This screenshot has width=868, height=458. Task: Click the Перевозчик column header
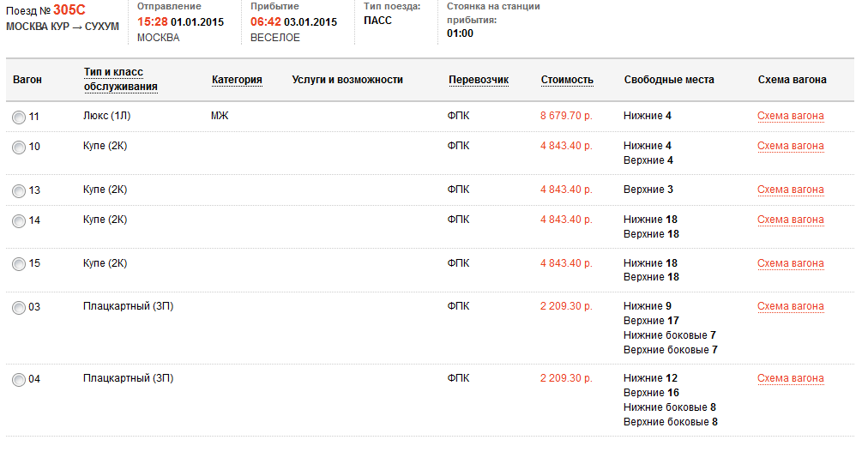coord(479,80)
